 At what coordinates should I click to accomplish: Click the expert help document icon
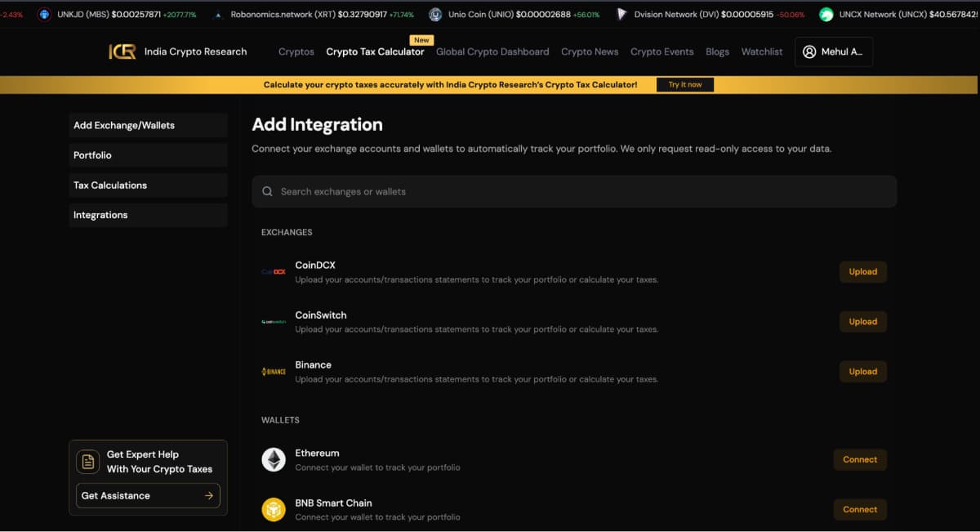coord(88,462)
